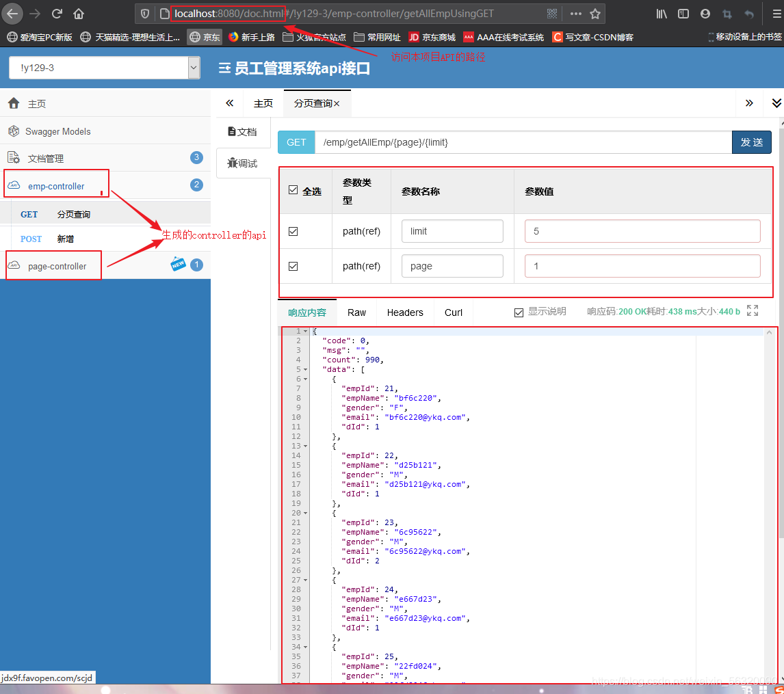Open the library bookshelf icon
Screen dimensions: 784x694
click(x=662, y=14)
